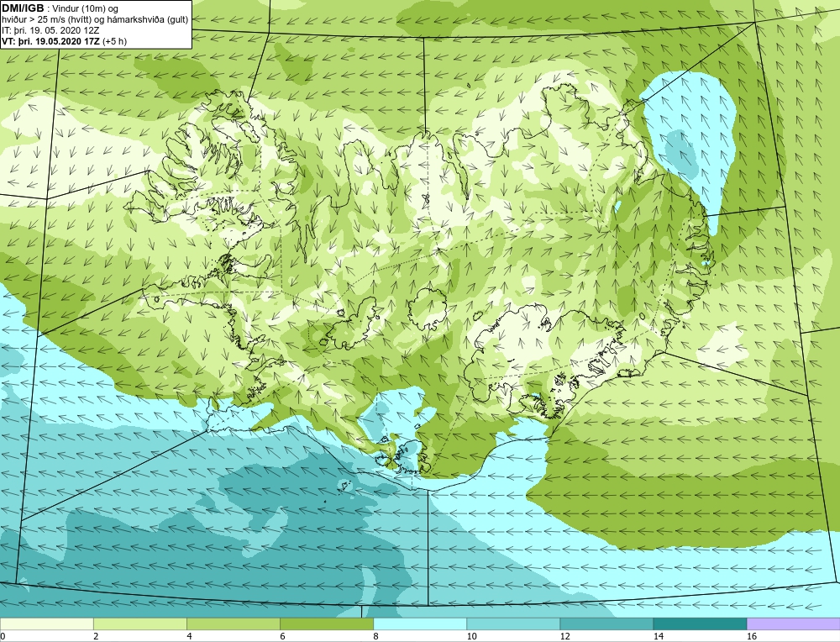
Task: Click the legend scale value 10
Action: coord(471,637)
